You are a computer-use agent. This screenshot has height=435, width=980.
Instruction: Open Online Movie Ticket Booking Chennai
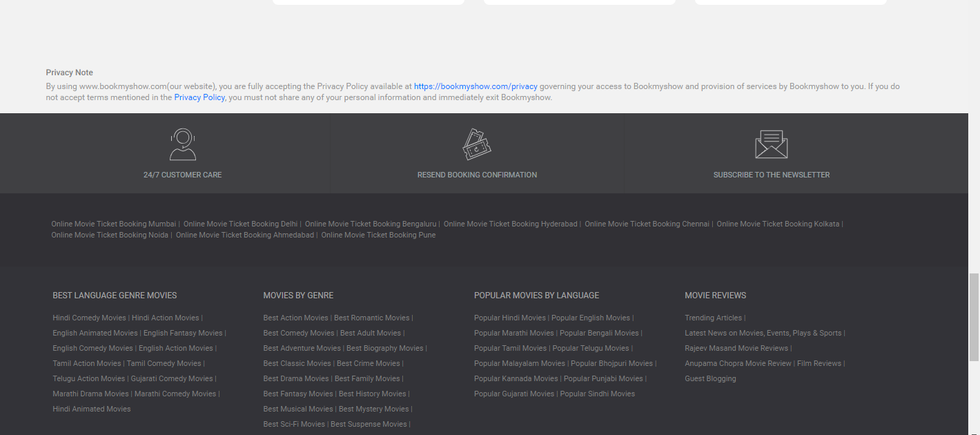(x=647, y=224)
